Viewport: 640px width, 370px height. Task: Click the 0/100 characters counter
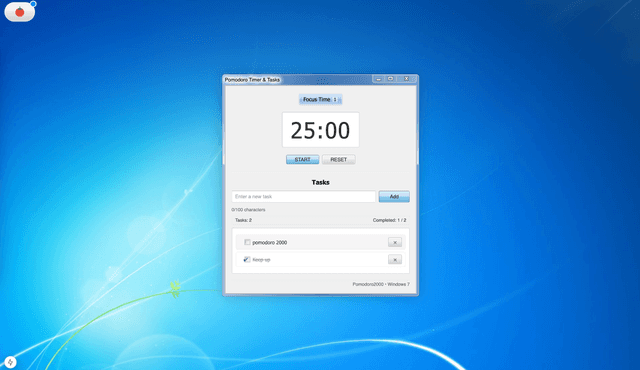[x=248, y=210]
